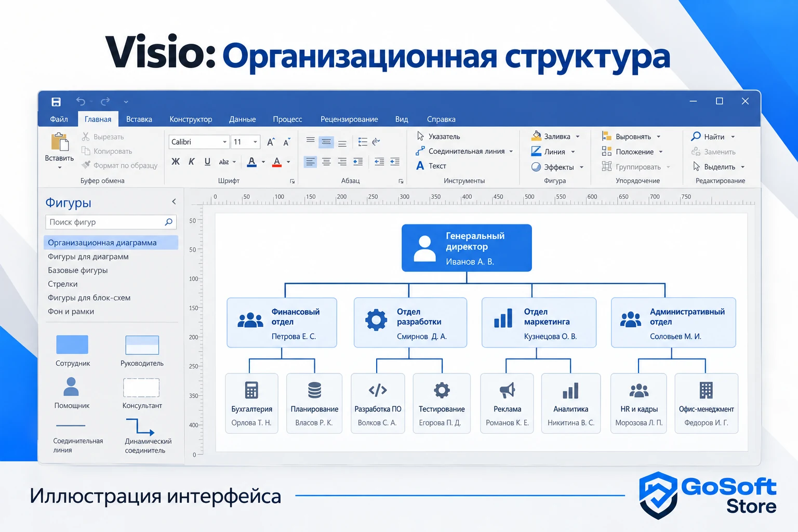Screen dimensions: 798x532
Task: Collapse the Фигуры shapes panel
Action: point(174,202)
